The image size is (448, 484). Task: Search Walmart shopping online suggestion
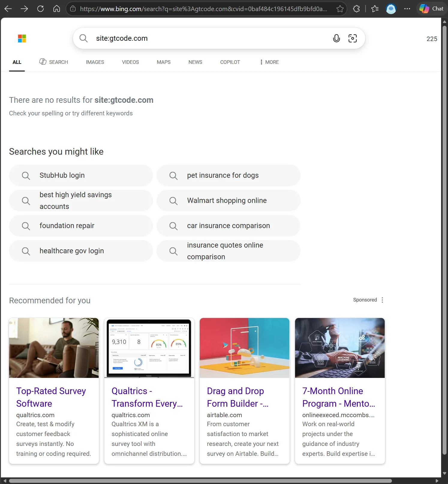[228, 200]
